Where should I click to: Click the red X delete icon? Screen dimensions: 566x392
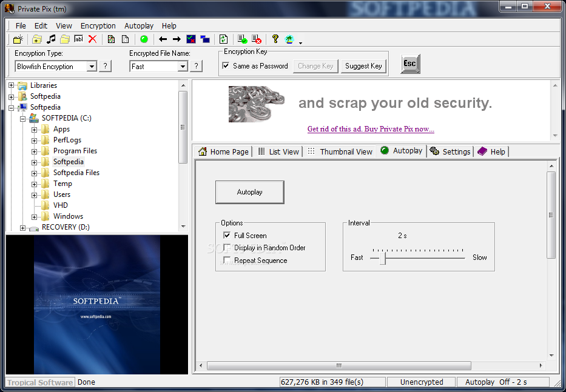click(x=92, y=39)
